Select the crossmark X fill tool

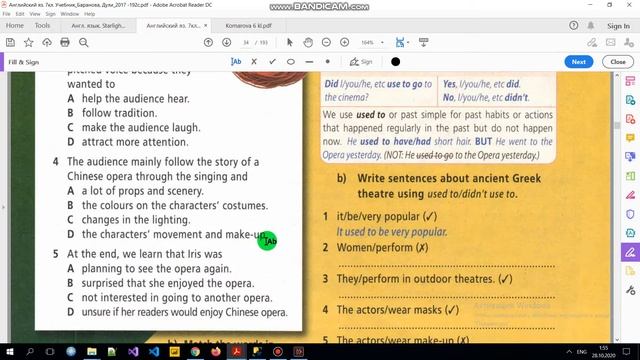pyautogui.click(x=254, y=62)
